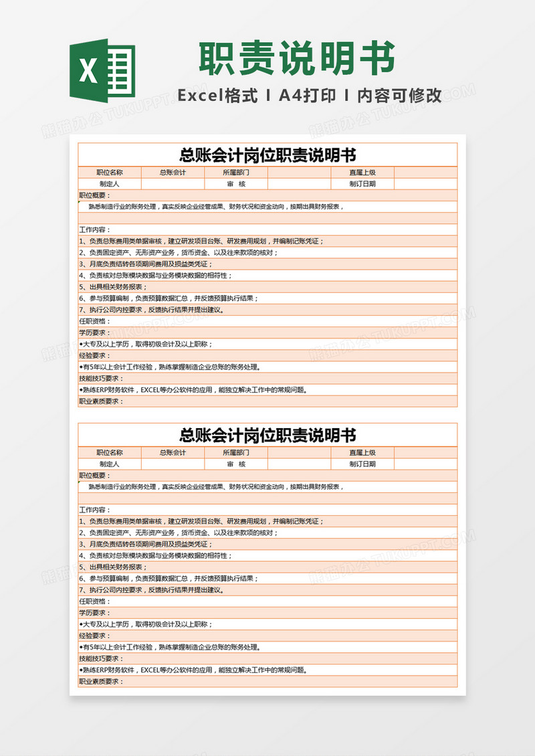Select the 任职资格: row in the first form
Viewport: 535px width, 756px height.
(267, 321)
